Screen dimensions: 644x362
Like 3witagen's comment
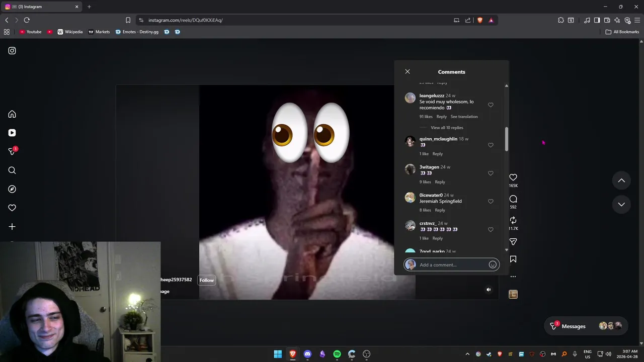(491, 173)
